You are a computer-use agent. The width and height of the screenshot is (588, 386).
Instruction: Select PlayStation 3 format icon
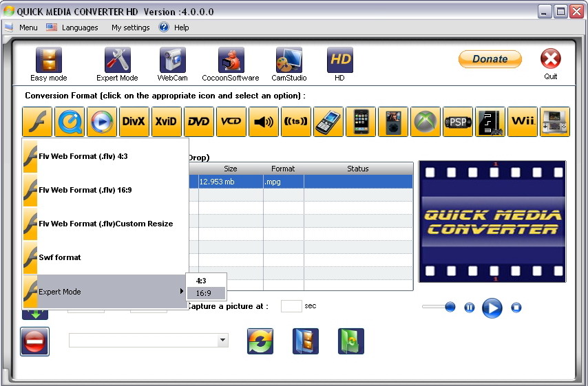pyautogui.click(x=490, y=121)
